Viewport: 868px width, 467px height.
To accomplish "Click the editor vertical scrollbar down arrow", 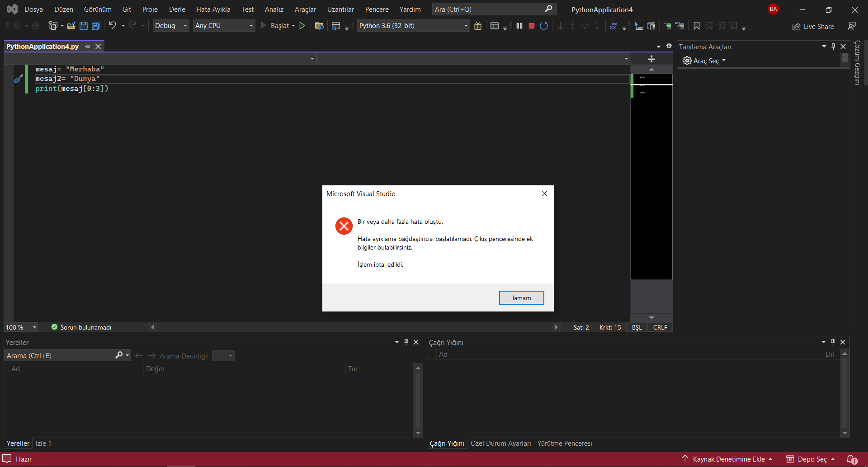I will coord(651,318).
